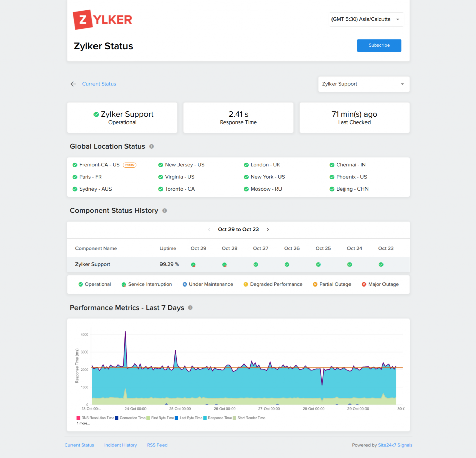Toggle Response Time legend swatch
The image size is (476, 458).
[x=205, y=418]
